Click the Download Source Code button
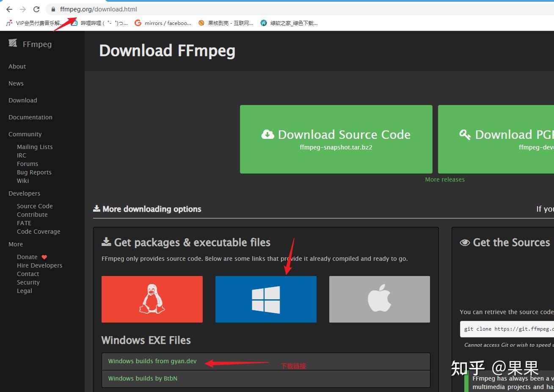Screen dimensions: 554x392 (x=336, y=139)
